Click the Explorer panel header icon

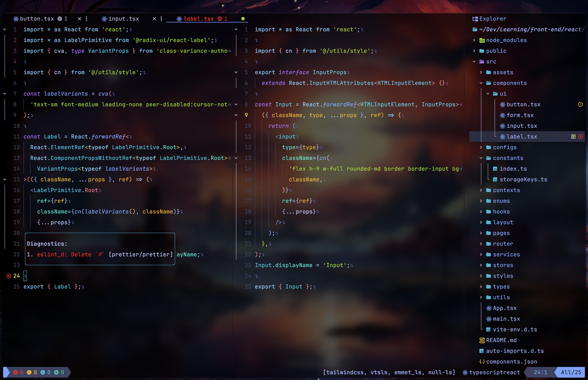pos(475,19)
